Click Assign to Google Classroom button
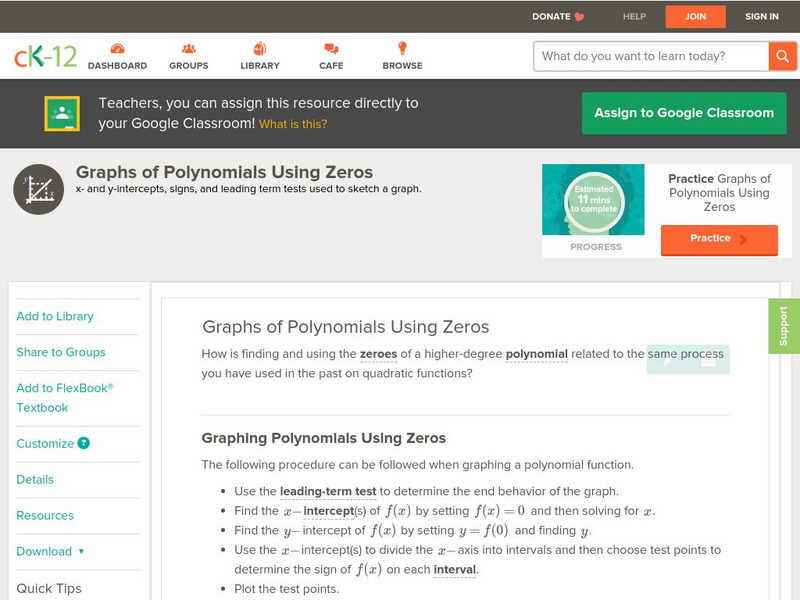The height and width of the screenshot is (600, 800). [684, 113]
